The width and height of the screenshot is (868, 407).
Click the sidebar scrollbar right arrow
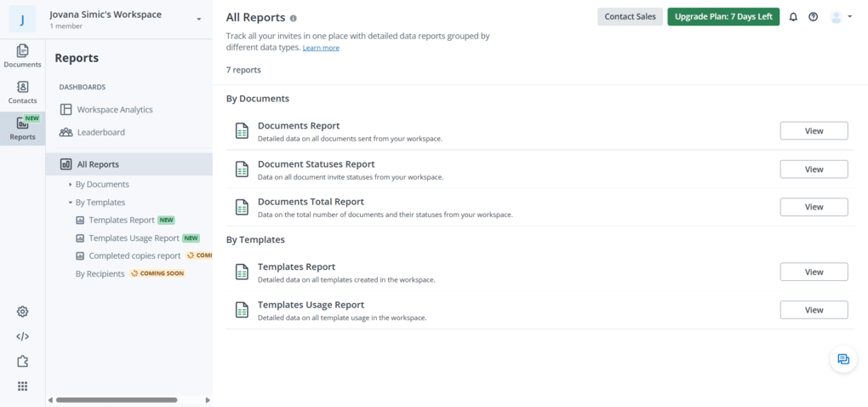208,400
